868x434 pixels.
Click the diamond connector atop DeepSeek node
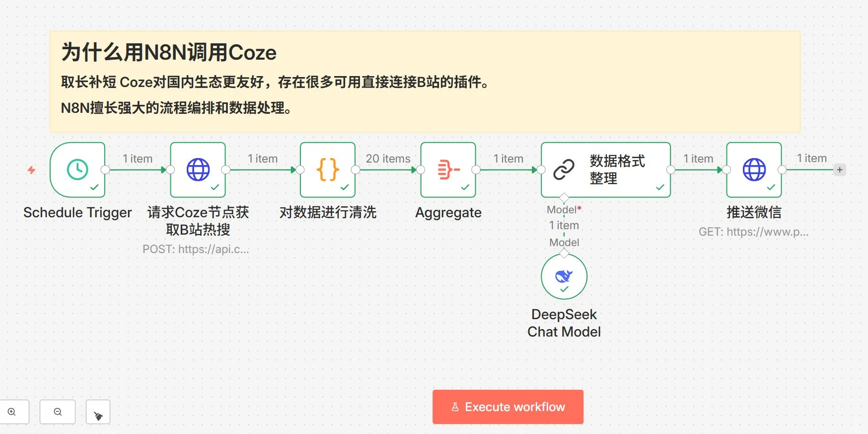tap(564, 254)
